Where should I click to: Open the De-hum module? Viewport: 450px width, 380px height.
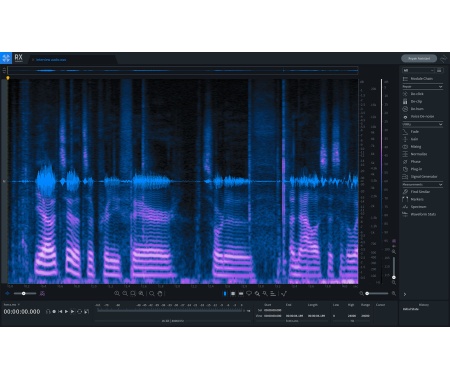417,109
